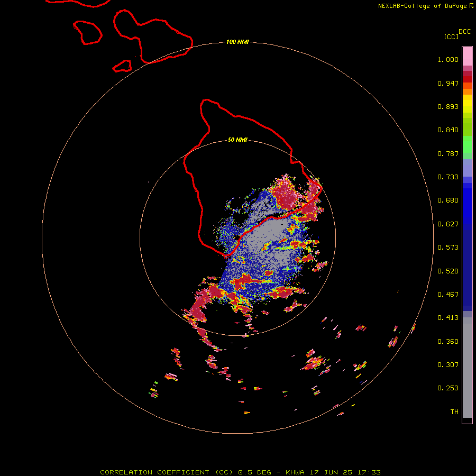Click the 0.307 scale value

tap(448, 365)
